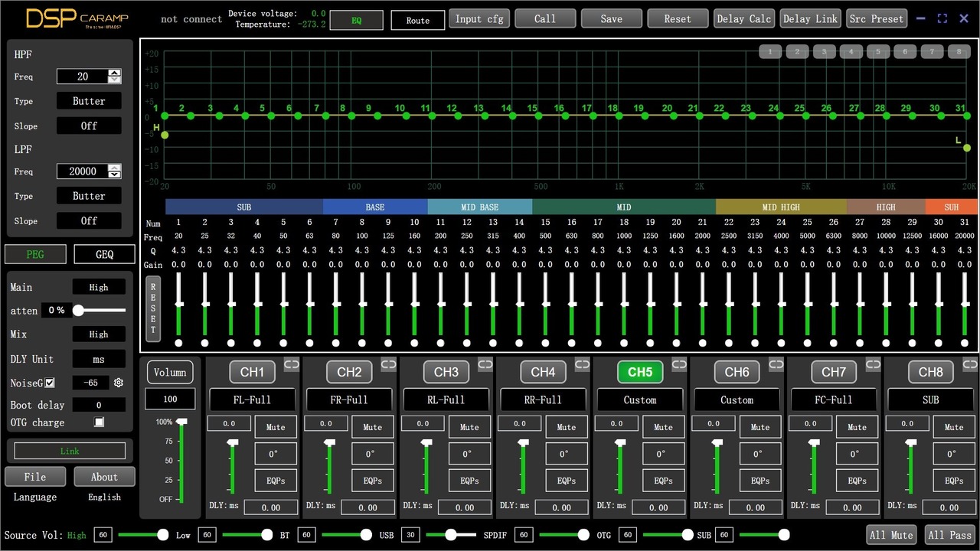The image size is (980, 551).
Task: Click the link icon above CH1
Action: (x=291, y=365)
